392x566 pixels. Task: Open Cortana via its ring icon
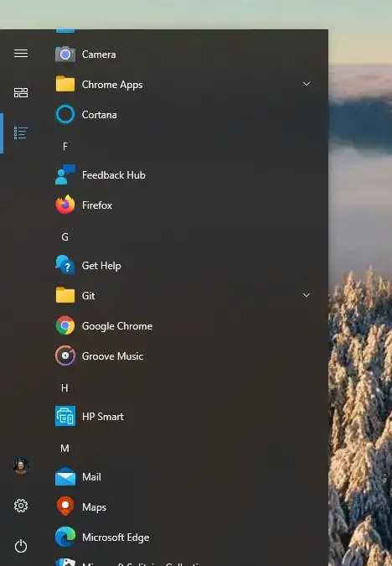click(x=65, y=114)
